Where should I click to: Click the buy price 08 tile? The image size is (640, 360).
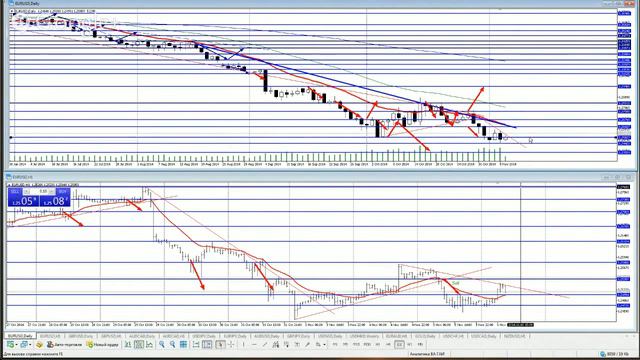55,201
